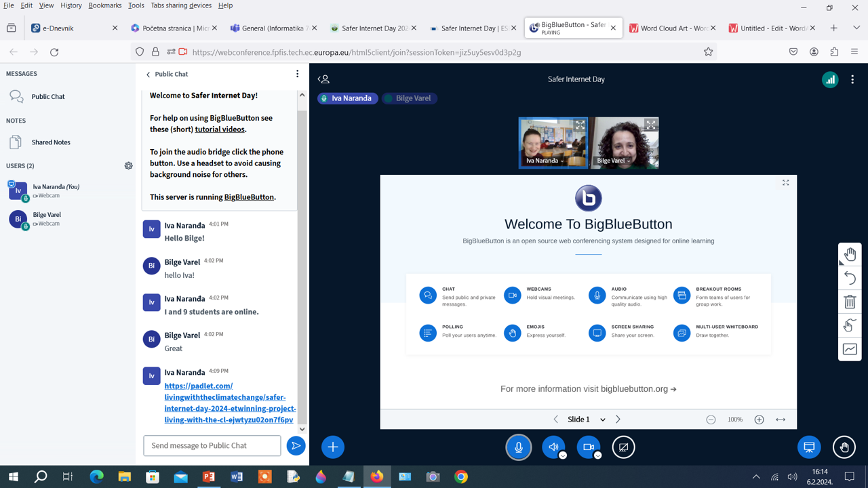This screenshot has height=488, width=868.
Task: Bookmark this page star icon
Action: pos(708,52)
